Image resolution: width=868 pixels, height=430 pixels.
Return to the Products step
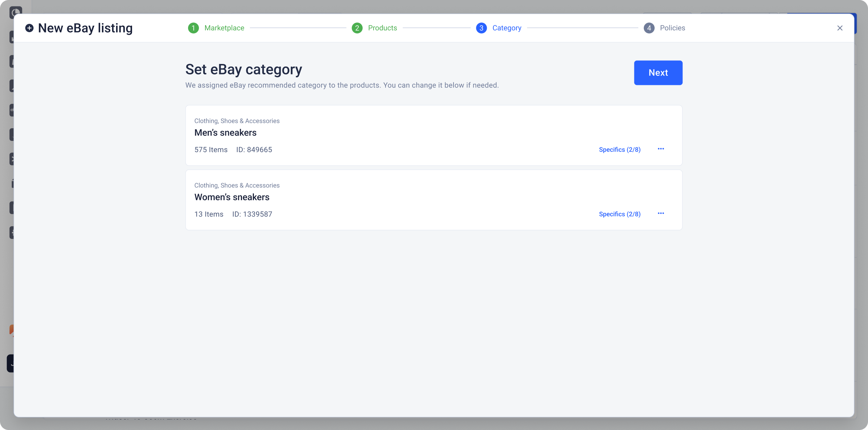[382, 28]
